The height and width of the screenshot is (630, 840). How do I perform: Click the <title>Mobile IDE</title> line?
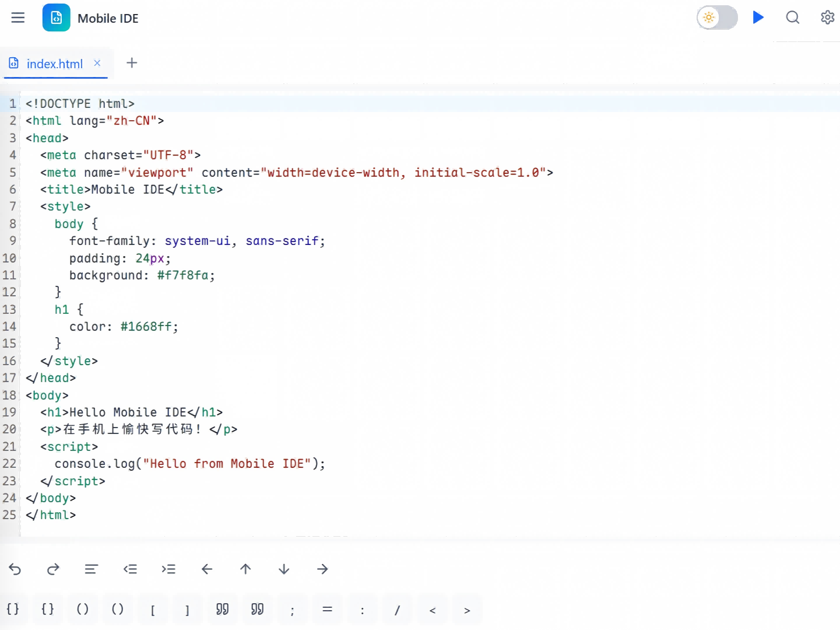click(x=131, y=190)
